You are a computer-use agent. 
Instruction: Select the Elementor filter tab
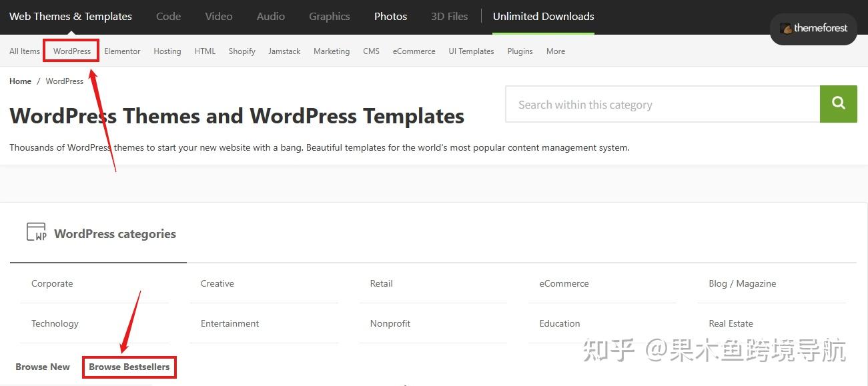coord(122,51)
